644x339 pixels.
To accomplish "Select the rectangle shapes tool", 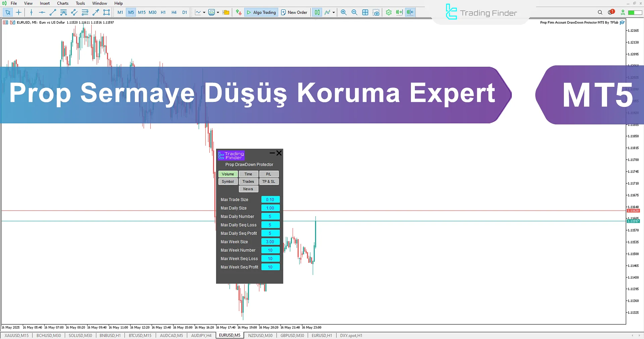I will point(106,12).
